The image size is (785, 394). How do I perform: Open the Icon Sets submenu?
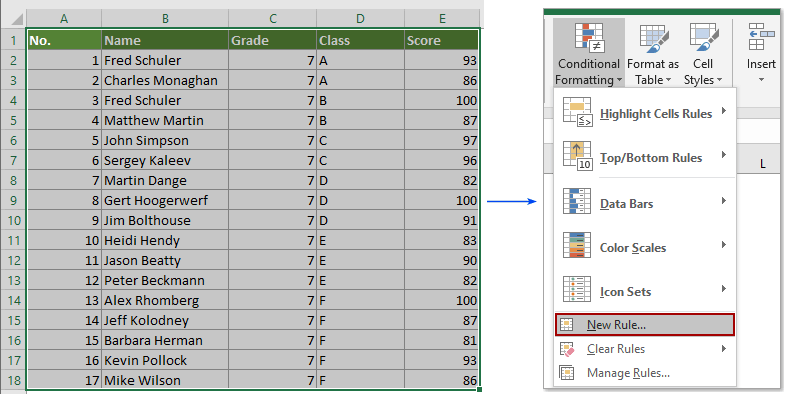click(645, 290)
